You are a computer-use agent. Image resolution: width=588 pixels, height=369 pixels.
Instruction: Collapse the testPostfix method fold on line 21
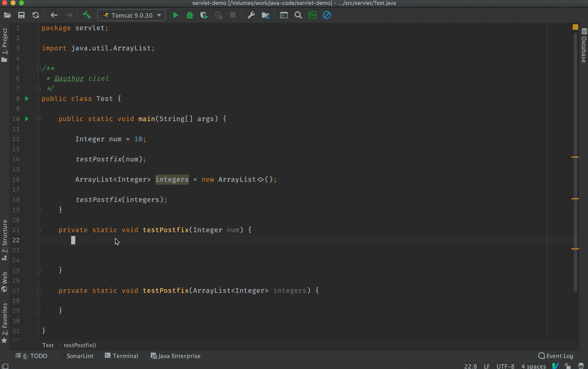coord(39,230)
